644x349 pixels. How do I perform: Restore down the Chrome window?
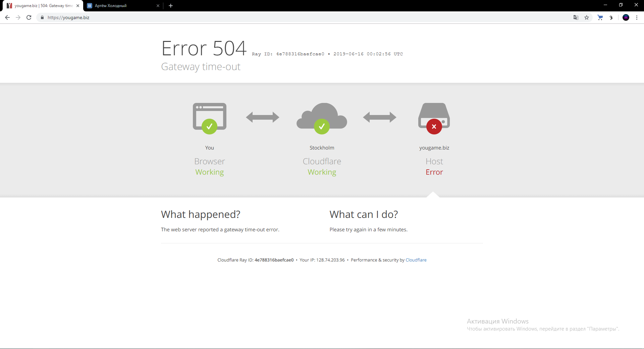click(621, 5)
